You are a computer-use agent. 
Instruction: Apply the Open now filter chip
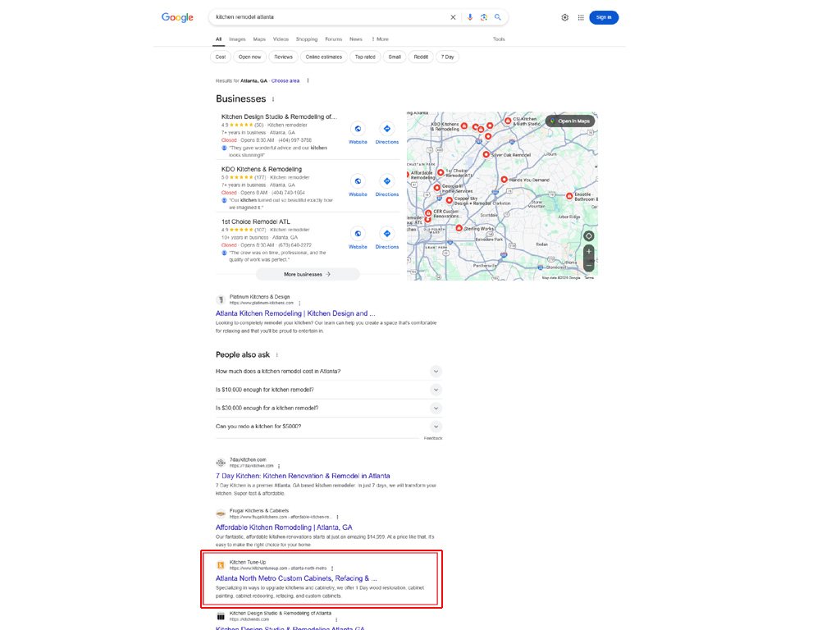(249, 57)
